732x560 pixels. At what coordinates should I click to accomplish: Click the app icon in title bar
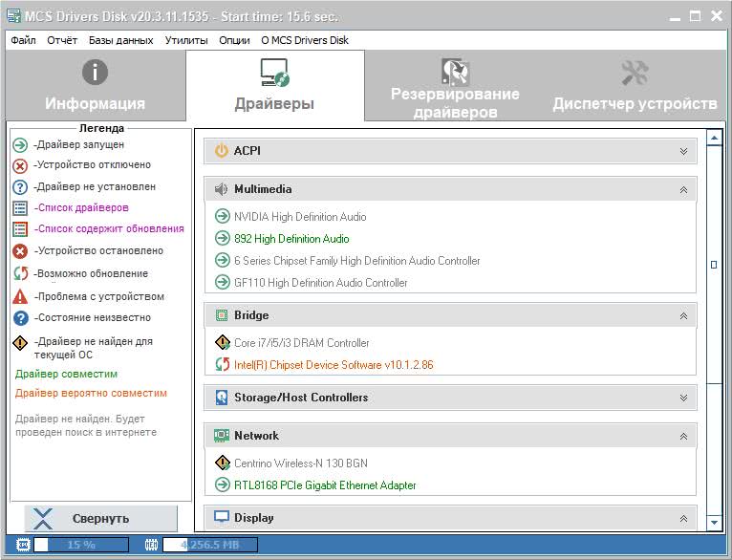[13, 16]
